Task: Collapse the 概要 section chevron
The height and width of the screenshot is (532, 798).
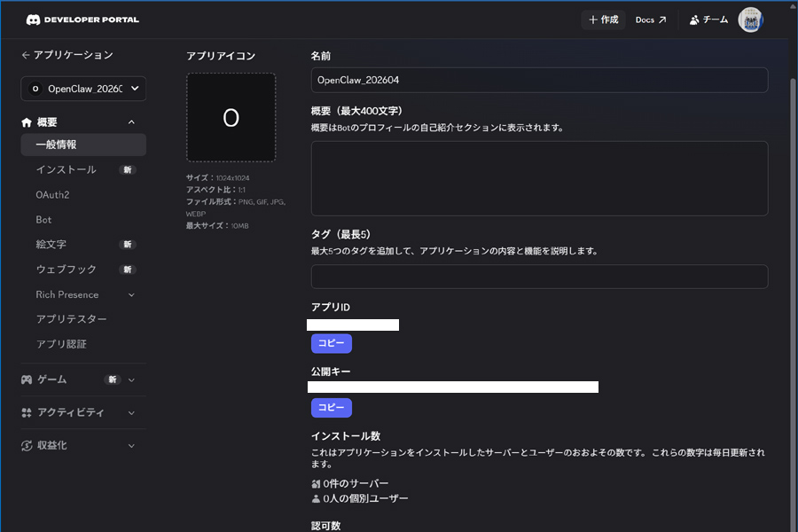Action: coord(131,121)
